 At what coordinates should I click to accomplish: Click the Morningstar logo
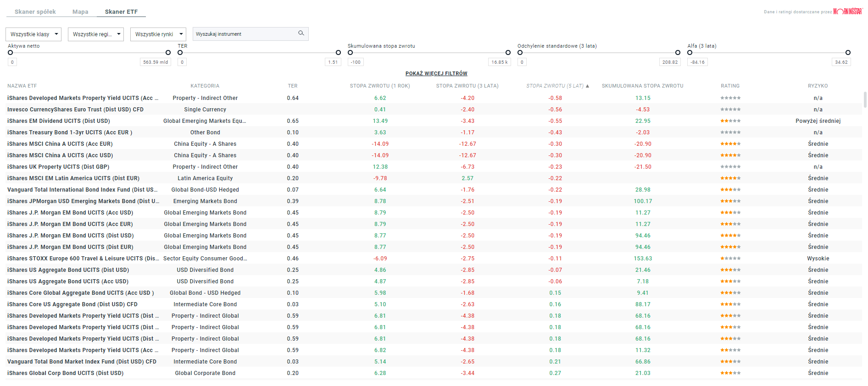pos(847,11)
